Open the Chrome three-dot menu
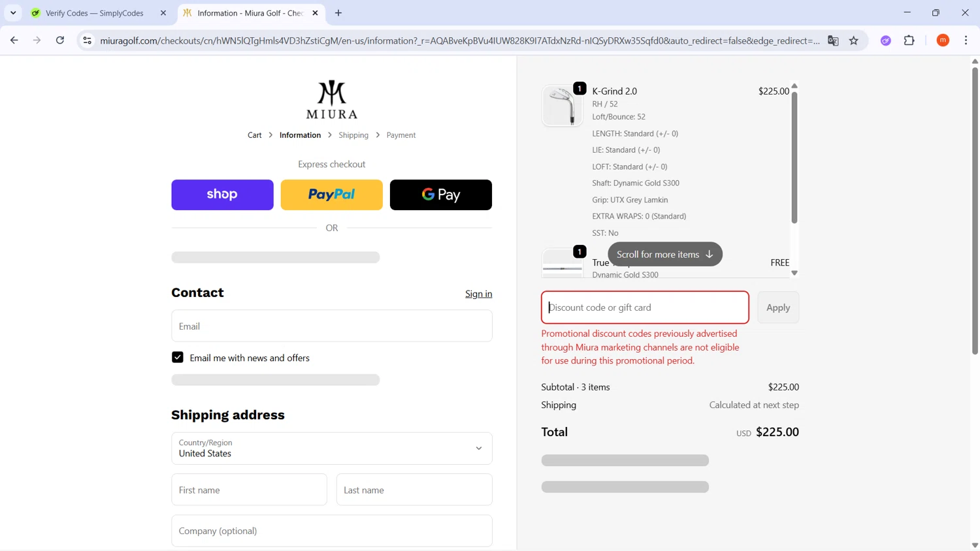The height and width of the screenshot is (551, 980). coord(966,40)
